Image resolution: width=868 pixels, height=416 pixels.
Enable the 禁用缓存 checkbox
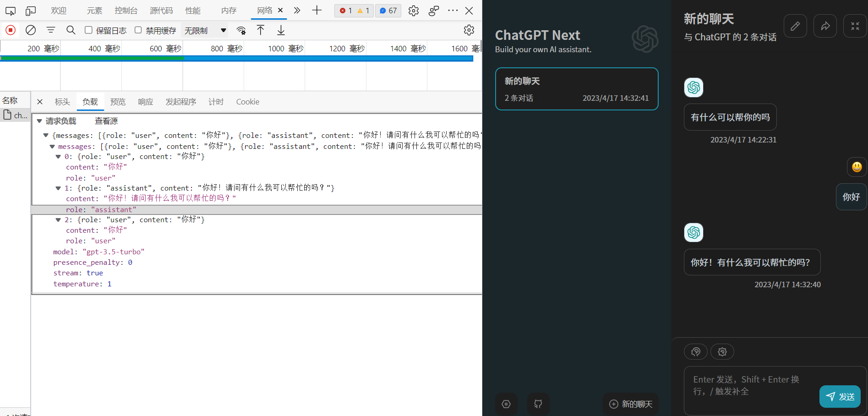[138, 30]
